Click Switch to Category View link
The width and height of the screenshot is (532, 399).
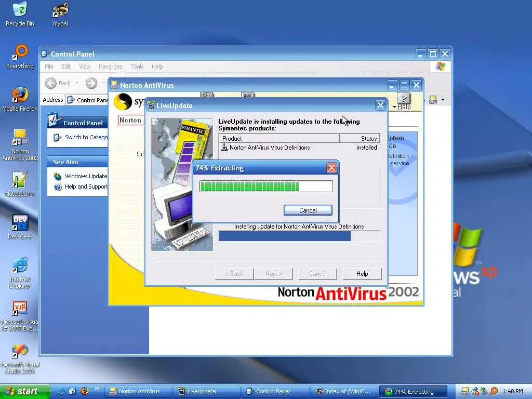point(86,137)
